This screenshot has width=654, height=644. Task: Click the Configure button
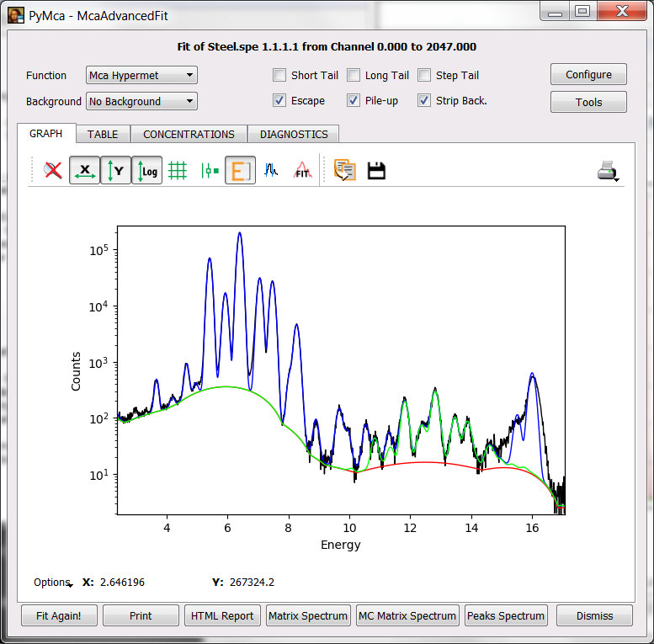pos(588,75)
